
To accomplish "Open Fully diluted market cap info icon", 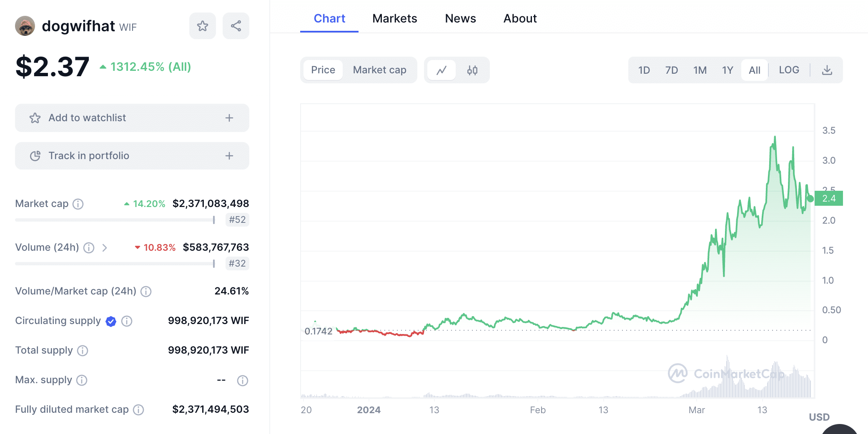I will (x=138, y=410).
